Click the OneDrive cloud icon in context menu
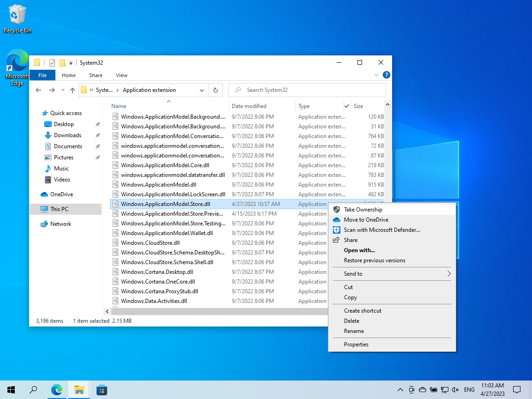This screenshot has width=532, height=399. point(337,220)
